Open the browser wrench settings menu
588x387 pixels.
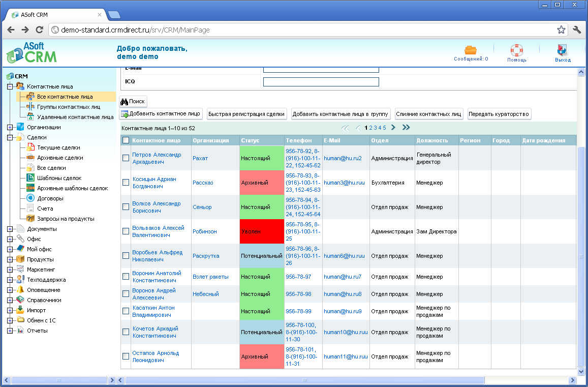point(577,29)
